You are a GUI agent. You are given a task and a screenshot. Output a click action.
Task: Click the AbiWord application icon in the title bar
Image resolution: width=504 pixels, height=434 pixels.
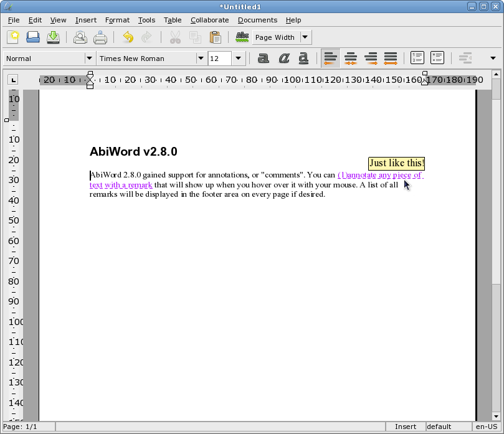coord(8,6)
